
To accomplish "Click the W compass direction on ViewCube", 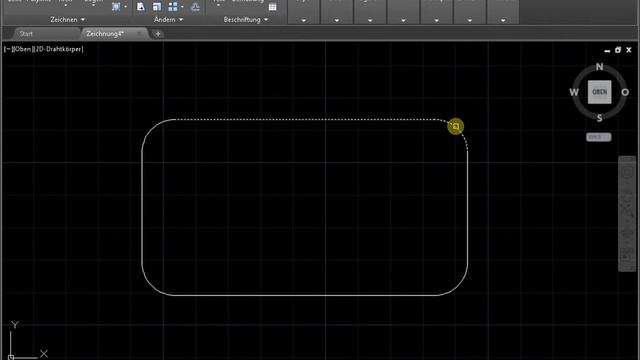I will (x=574, y=92).
